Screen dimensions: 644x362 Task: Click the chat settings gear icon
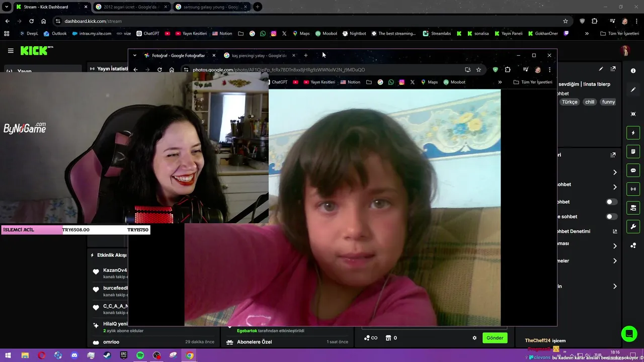(x=474, y=338)
